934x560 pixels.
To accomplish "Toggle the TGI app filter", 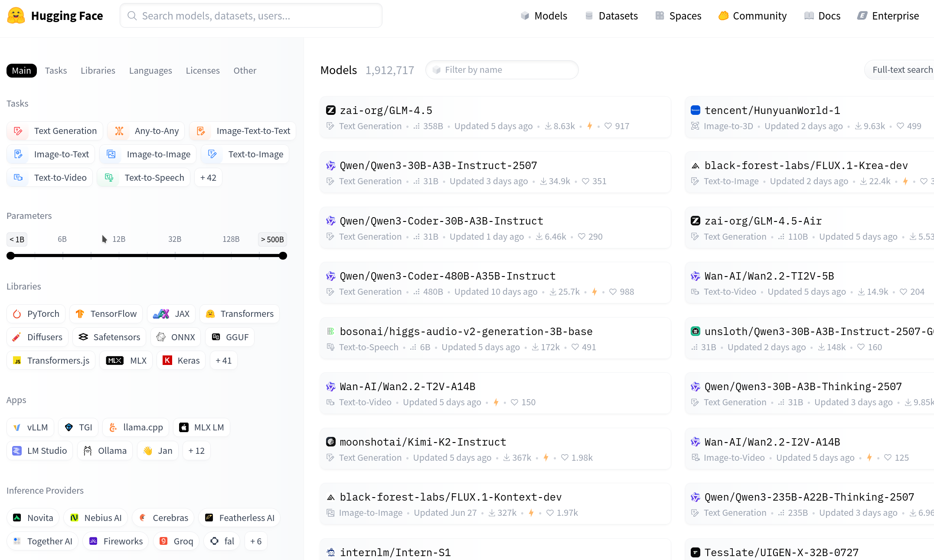I will pyautogui.click(x=78, y=427).
